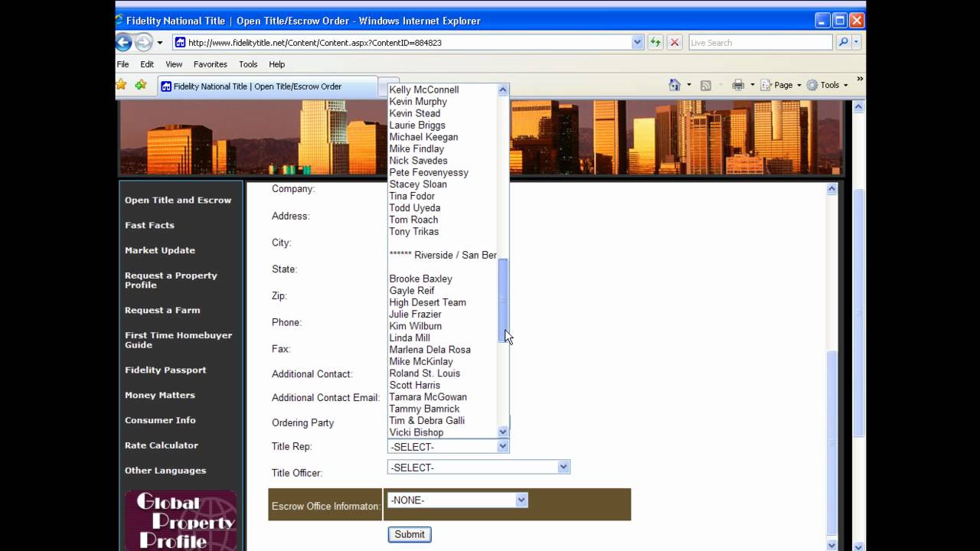Click the RSS Feeds toolbar icon

[x=706, y=85]
